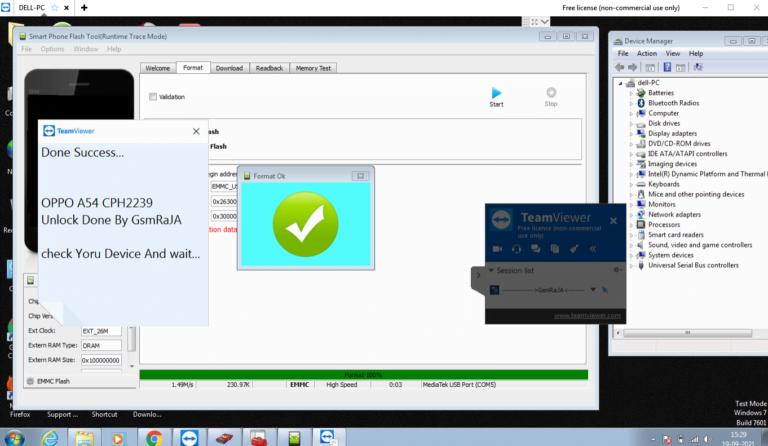Enable the Validation checkbox
Screen dimensions: 768x446
coord(153,96)
